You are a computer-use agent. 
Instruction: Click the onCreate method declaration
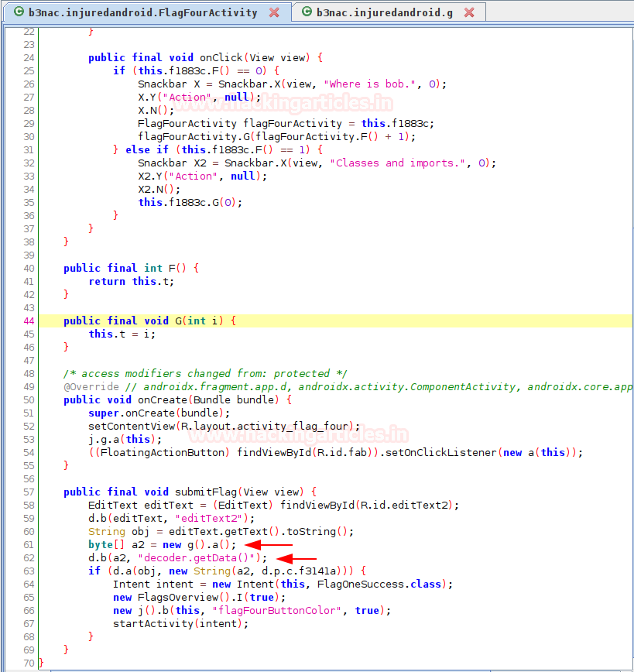coord(164,399)
